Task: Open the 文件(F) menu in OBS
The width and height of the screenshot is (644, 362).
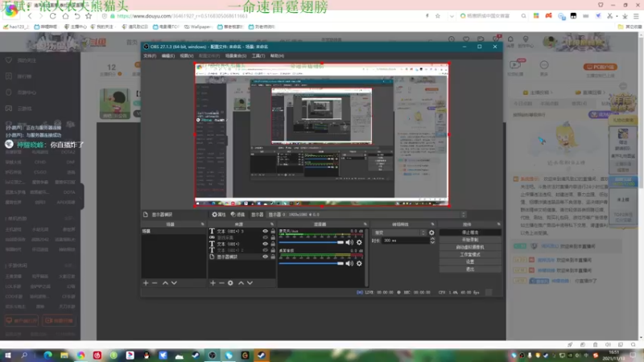Action: tap(150, 56)
